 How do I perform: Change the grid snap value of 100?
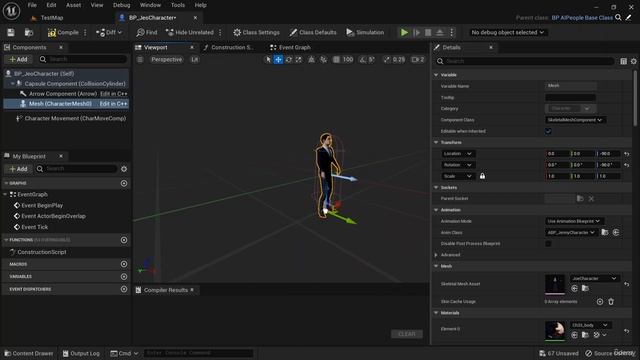(348, 60)
